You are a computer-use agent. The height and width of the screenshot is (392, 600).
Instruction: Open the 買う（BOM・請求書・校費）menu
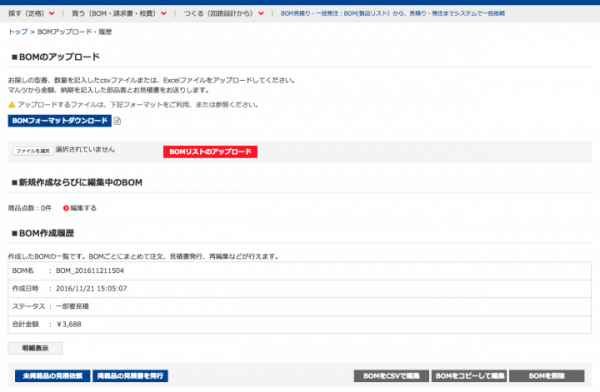pos(119,13)
